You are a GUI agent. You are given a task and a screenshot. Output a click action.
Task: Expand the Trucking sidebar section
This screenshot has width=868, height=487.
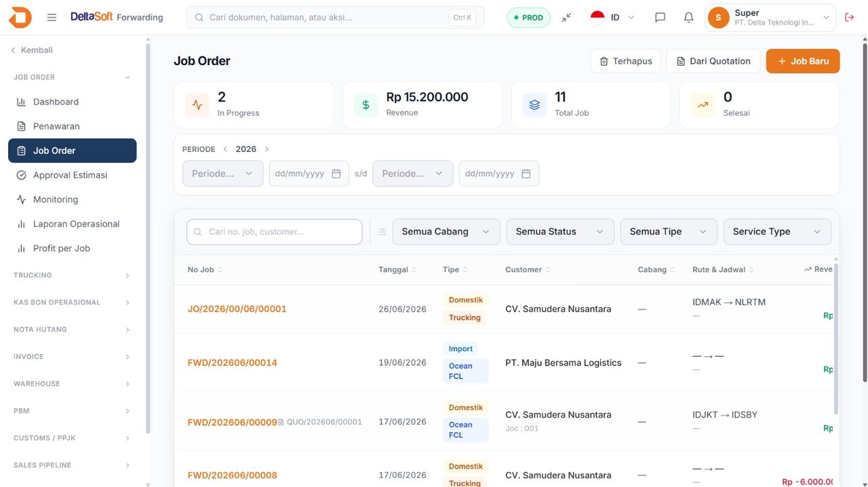[x=72, y=275]
